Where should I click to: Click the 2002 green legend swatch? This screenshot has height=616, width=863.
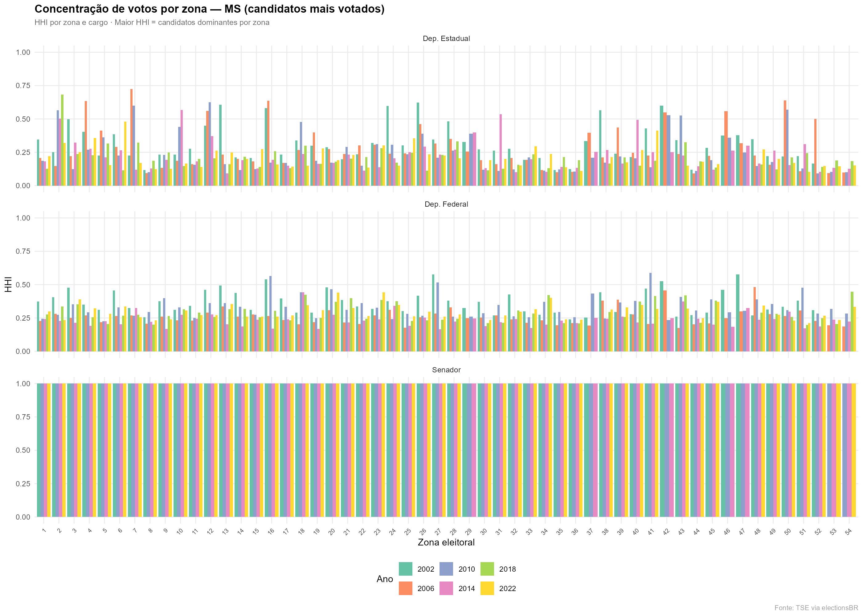point(405,569)
